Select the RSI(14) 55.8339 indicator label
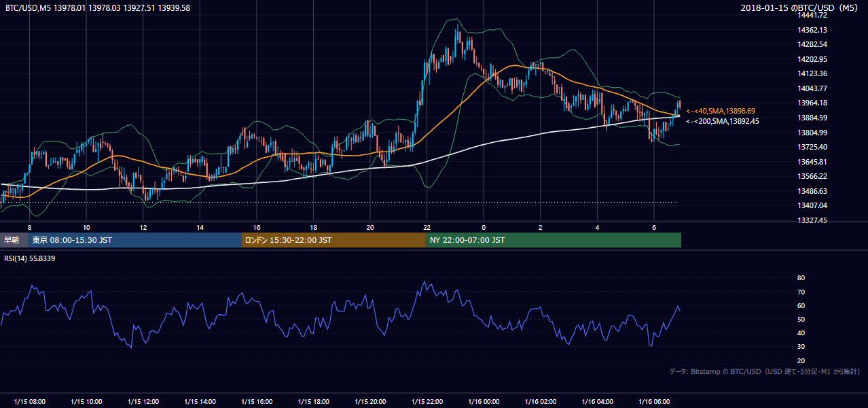The image size is (868, 408). [x=31, y=258]
